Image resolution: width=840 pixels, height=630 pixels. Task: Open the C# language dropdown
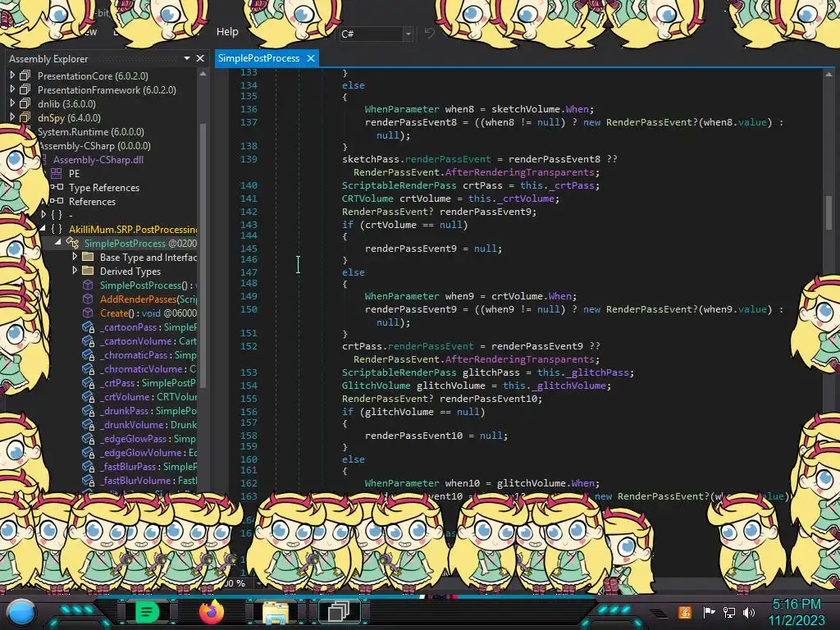coord(407,34)
